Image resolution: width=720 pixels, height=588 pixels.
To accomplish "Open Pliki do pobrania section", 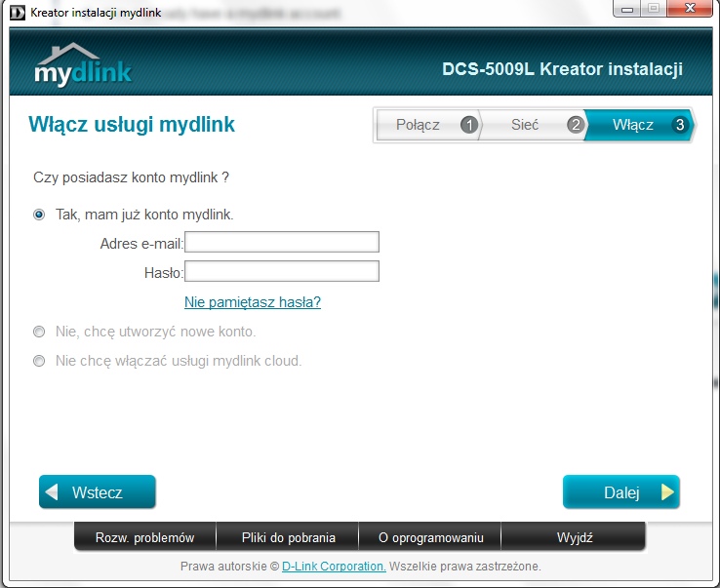I will (289, 536).
